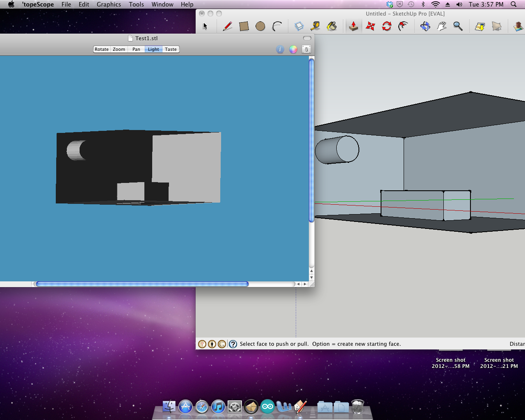
Task: Activate the Pan hand tool
Action: (x=442, y=26)
